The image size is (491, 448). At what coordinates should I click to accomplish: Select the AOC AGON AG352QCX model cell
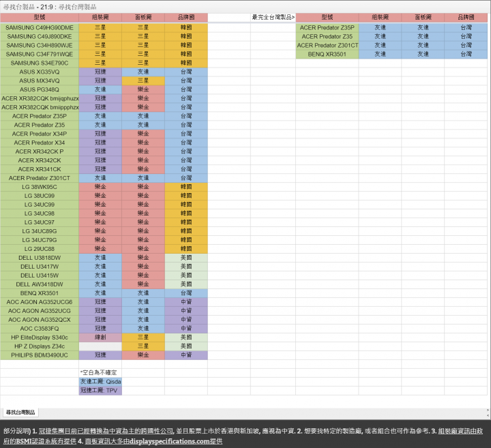(40, 320)
